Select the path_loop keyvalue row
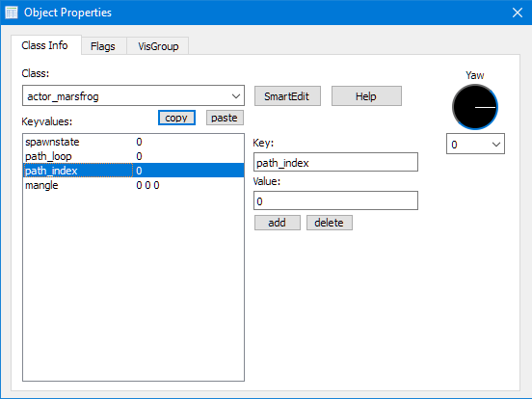532x399 pixels. pos(134,156)
